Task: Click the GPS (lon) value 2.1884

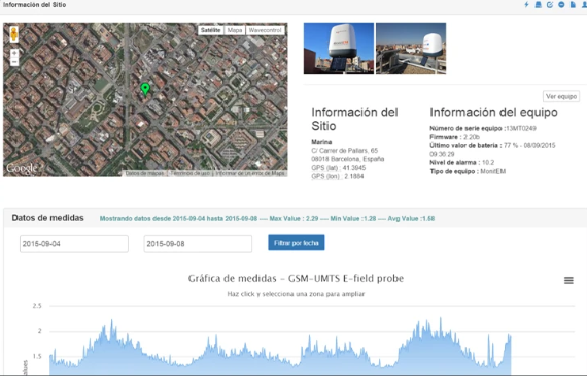Action: point(353,176)
